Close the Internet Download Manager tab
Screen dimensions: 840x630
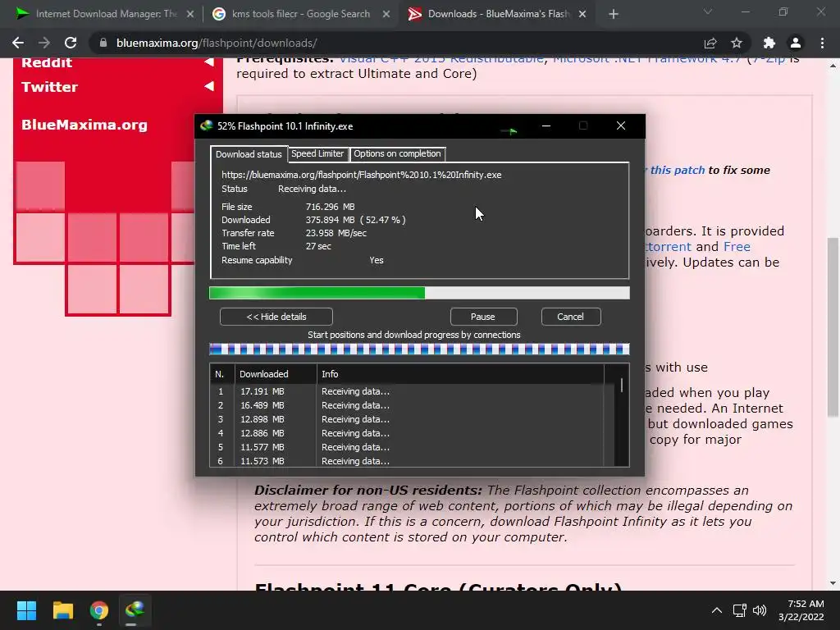pyautogui.click(x=190, y=15)
